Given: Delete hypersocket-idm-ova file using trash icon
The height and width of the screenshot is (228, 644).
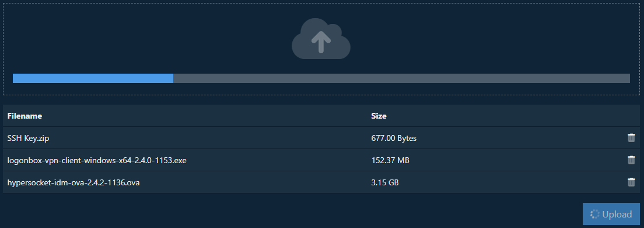Looking at the screenshot, I should 631,182.
